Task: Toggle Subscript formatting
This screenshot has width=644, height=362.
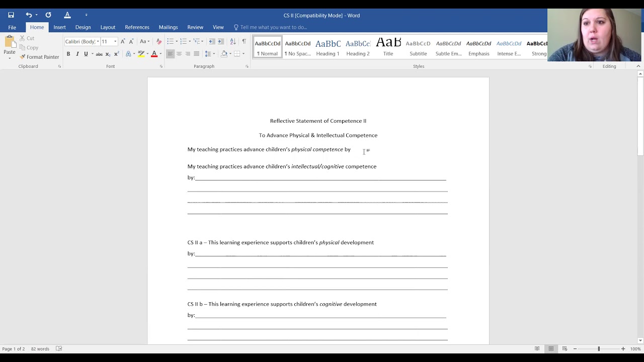Action: (108, 54)
